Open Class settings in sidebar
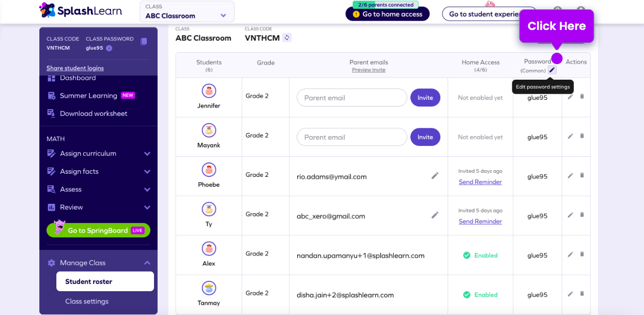This screenshot has width=644, height=315. (87, 301)
